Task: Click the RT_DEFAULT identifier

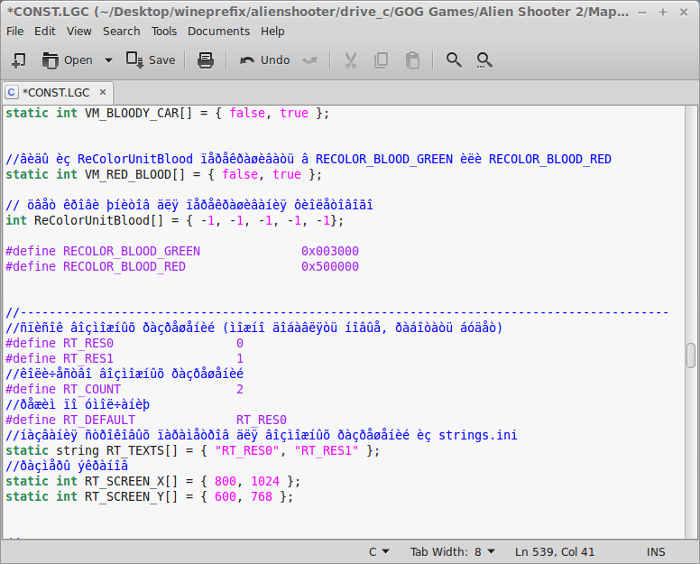Action: point(99,420)
